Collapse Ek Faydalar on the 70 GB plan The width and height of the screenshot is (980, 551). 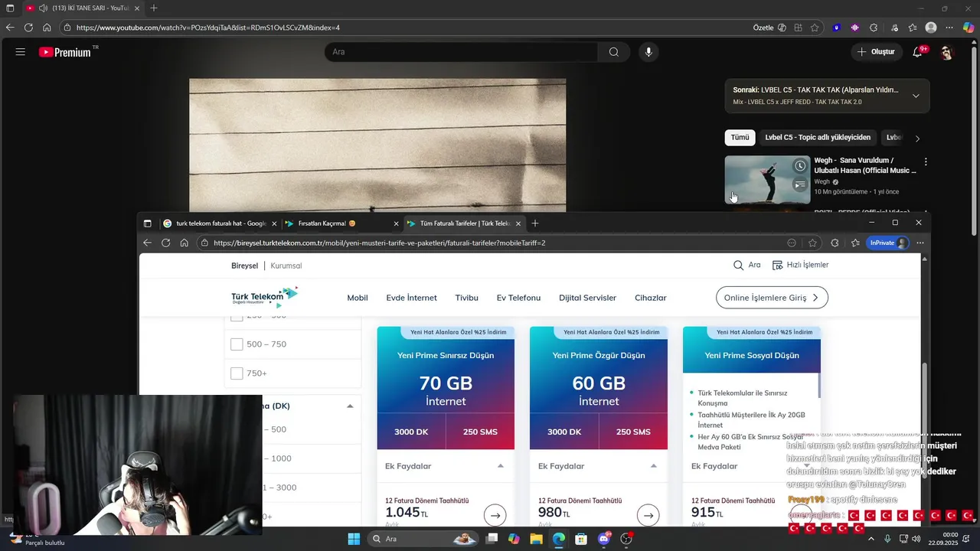coord(501,466)
